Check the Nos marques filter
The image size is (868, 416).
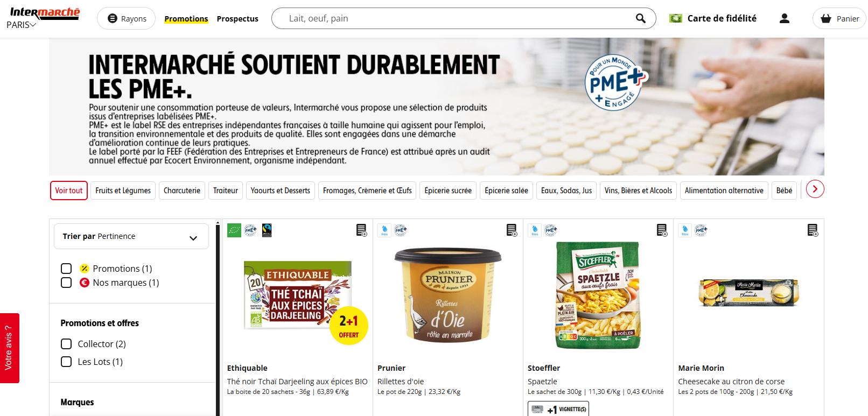click(66, 283)
